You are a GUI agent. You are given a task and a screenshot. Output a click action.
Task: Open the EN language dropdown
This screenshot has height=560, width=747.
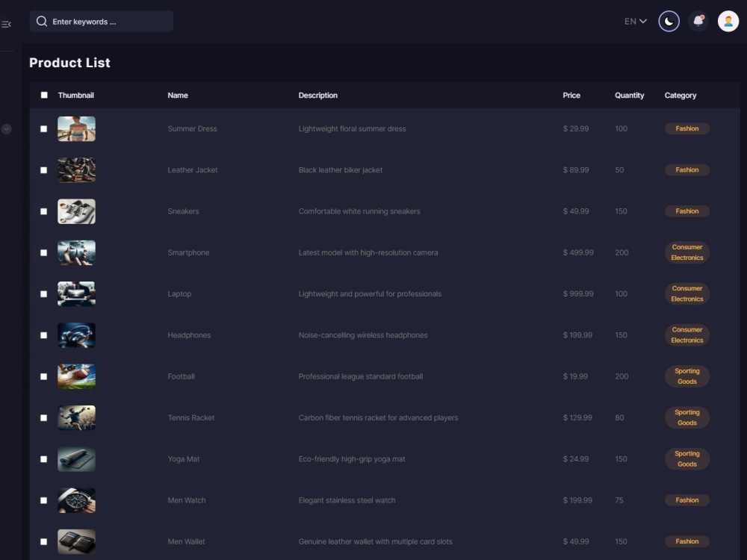[x=636, y=22]
